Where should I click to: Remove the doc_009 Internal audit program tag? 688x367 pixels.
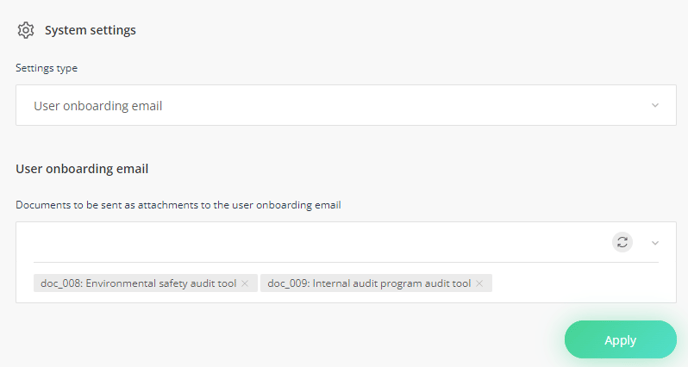(x=480, y=284)
